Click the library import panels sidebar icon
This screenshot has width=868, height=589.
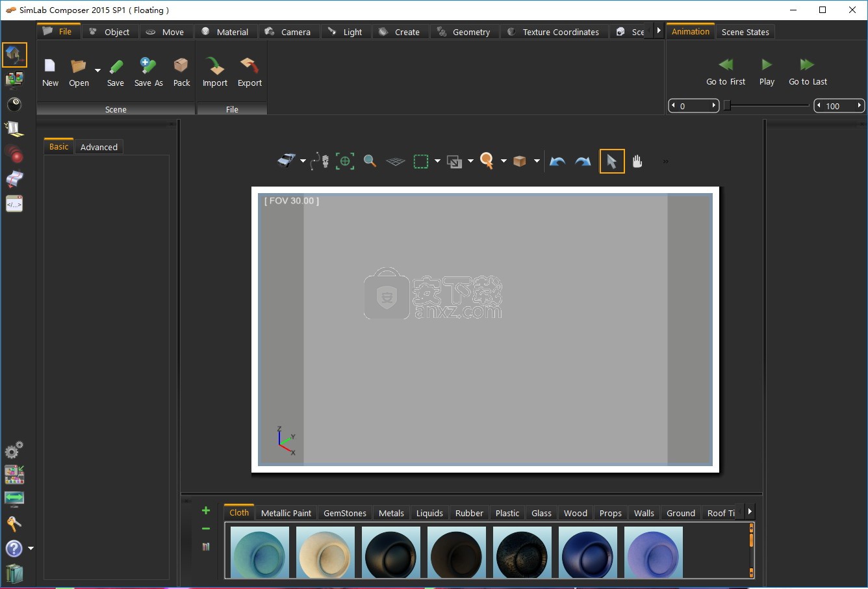(14, 475)
